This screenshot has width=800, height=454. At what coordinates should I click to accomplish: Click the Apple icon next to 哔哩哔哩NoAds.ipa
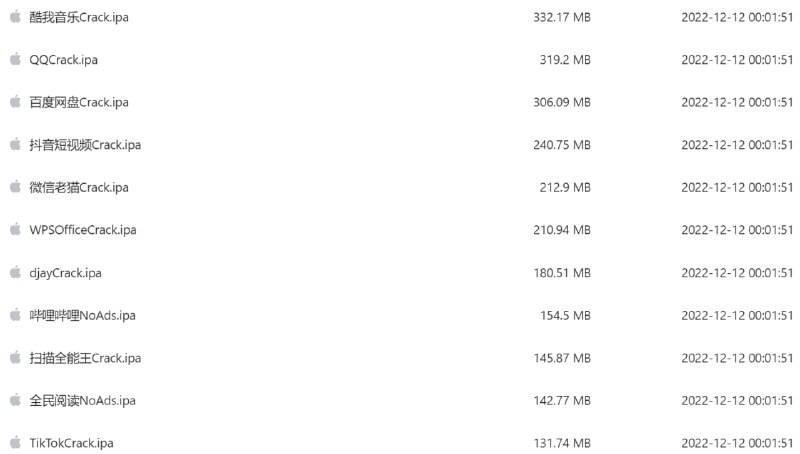coord(15,315)
